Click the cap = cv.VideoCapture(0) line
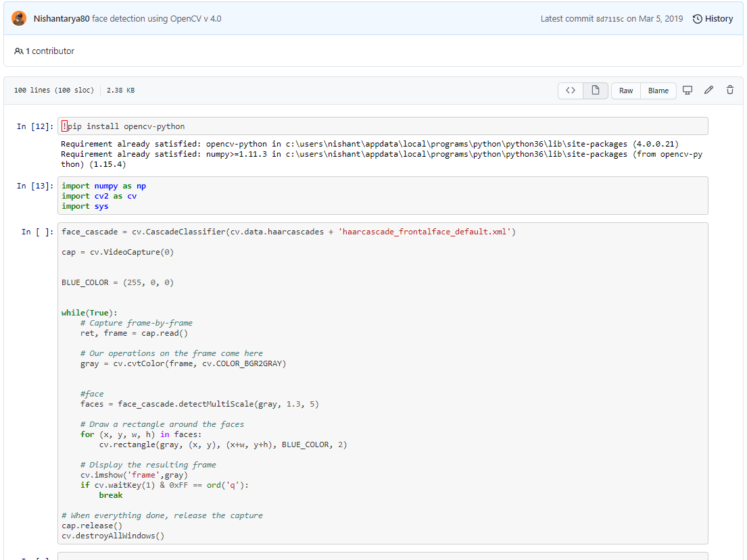Image resolution: width=747 pixels, height=560 pixels. 118,253
